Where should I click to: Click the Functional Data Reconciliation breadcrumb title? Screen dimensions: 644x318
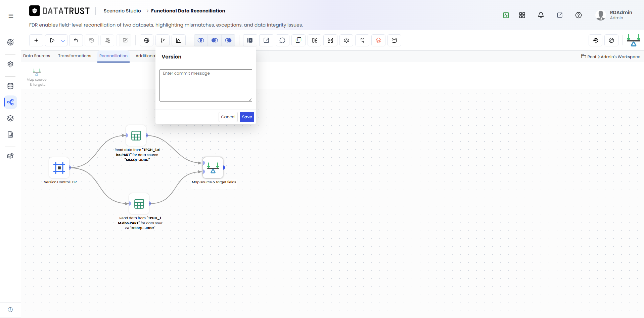click(x=188, y=11)
